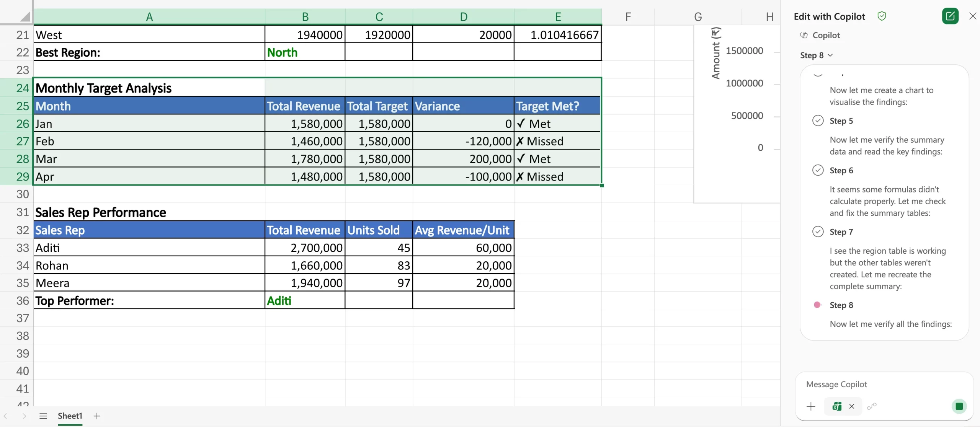Click the stop generation button
Image resolution: width=980 pixels, height=427 pixels.
click(x=959, y=406)
